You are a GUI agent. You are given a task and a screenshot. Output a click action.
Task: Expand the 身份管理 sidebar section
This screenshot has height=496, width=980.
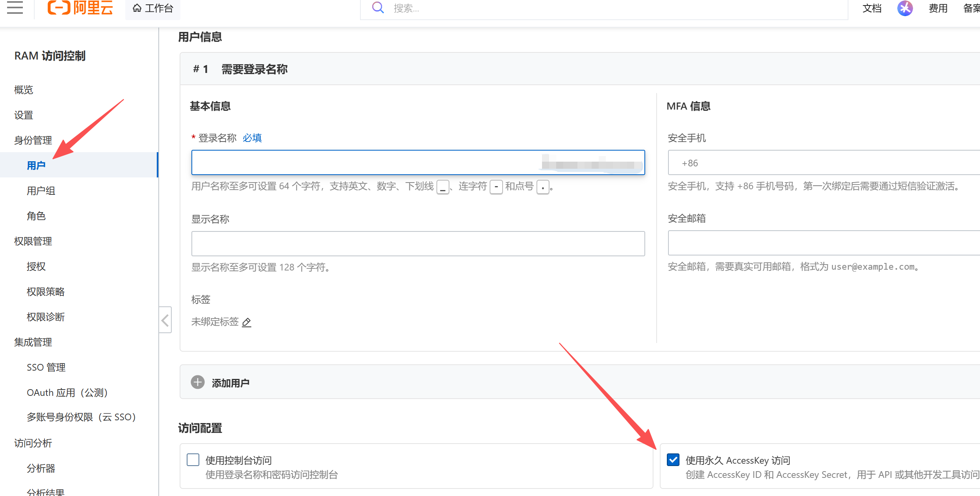pyautogui.click(x=33, y=140)
